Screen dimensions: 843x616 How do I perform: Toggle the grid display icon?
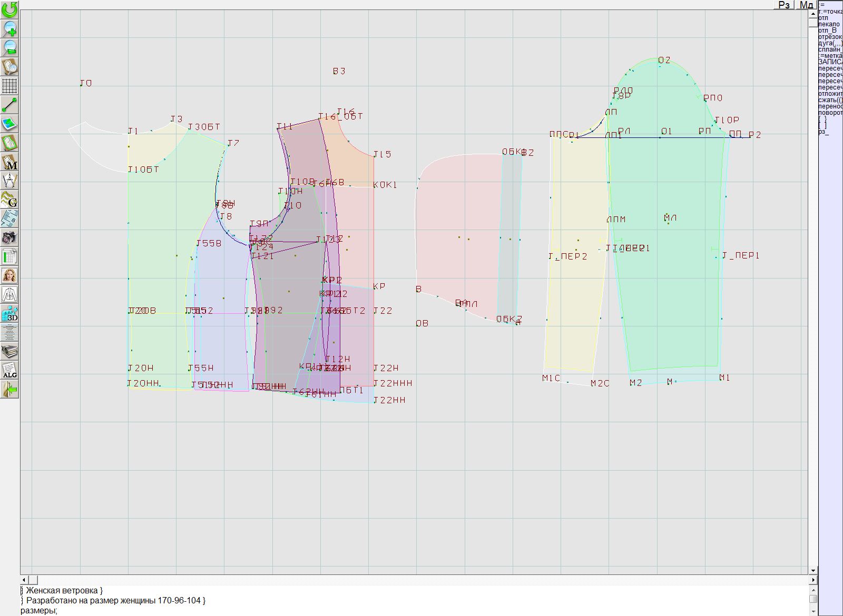9,85
